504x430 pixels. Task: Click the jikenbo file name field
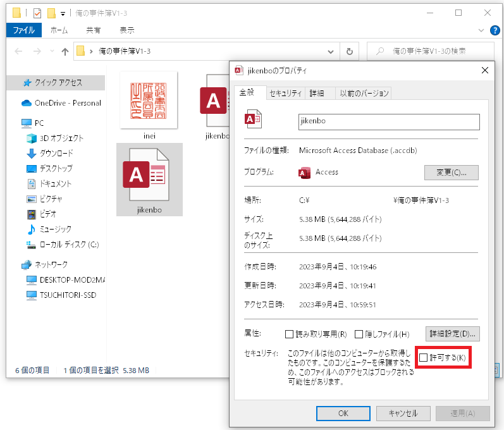point(388,121)
